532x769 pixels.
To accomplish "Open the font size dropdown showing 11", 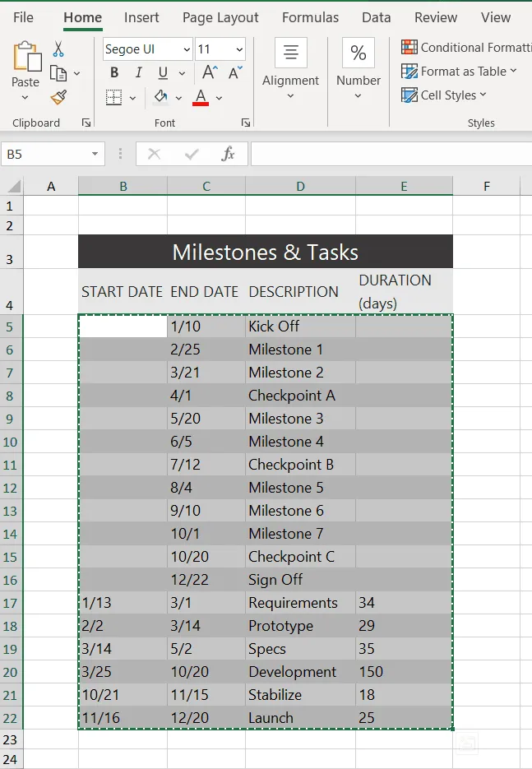I will click(239, 49).
